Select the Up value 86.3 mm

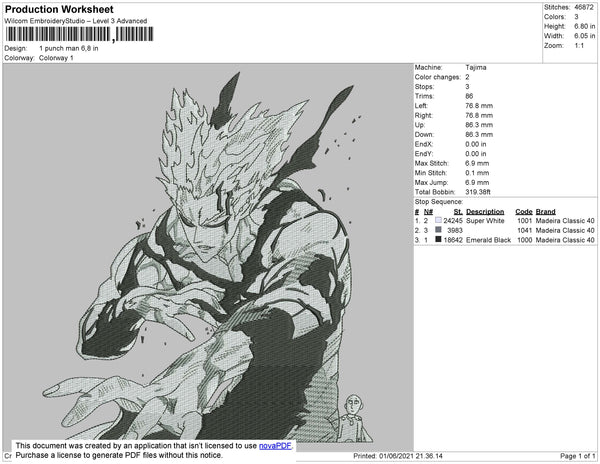479,125
